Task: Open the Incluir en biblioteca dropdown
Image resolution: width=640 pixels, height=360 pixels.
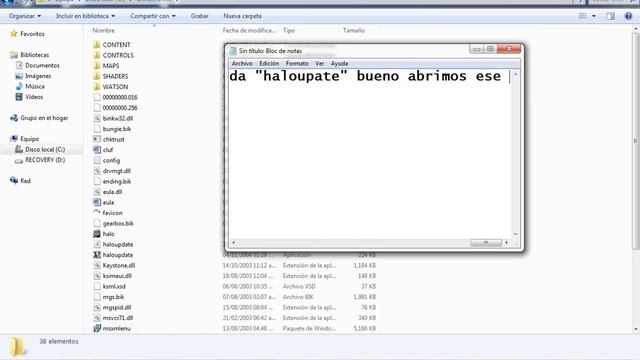Action: [85, 16]
